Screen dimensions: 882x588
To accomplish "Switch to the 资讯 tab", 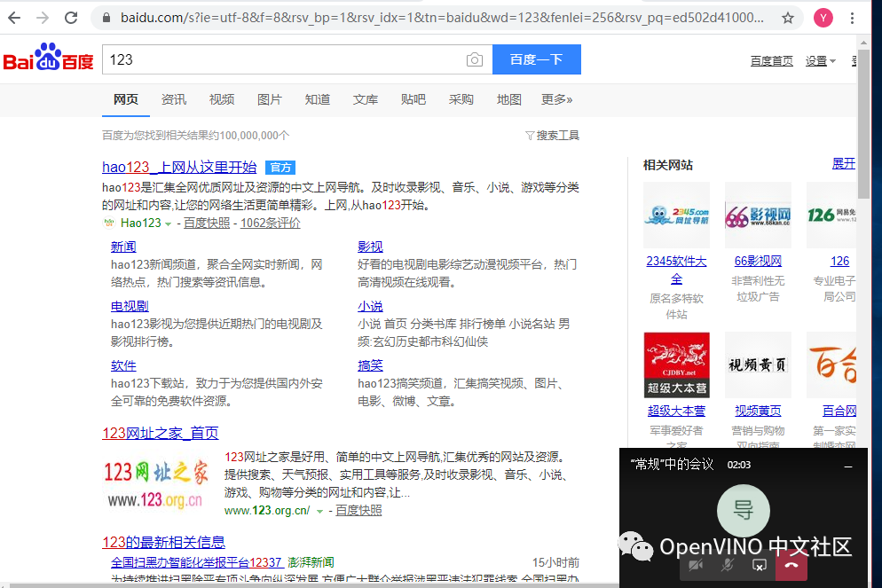I will click(x=174, y=99).
